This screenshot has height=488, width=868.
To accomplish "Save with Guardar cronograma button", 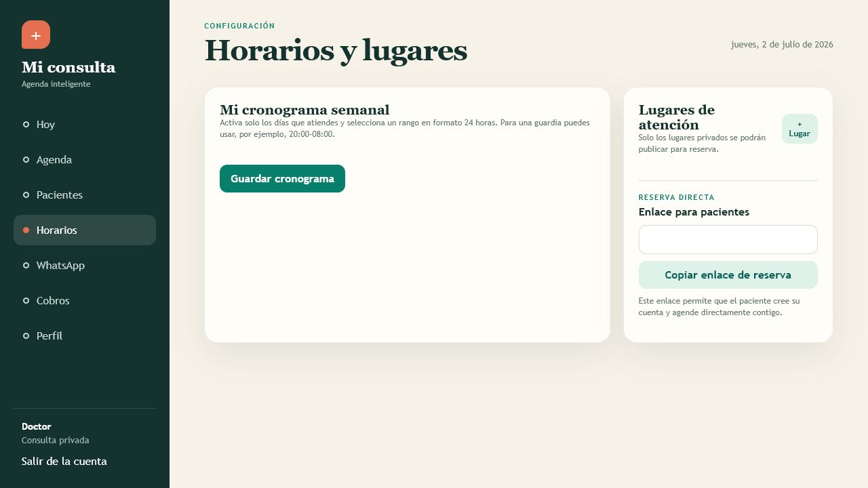I will click(282, 178).
